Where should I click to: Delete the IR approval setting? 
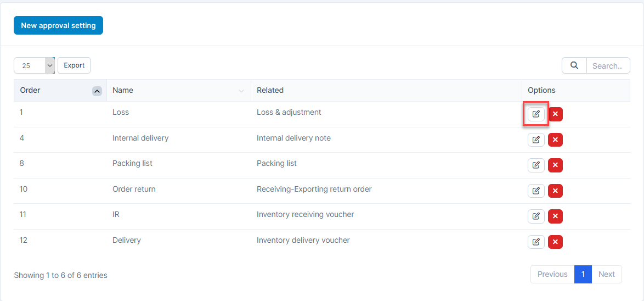coord(555,216)
